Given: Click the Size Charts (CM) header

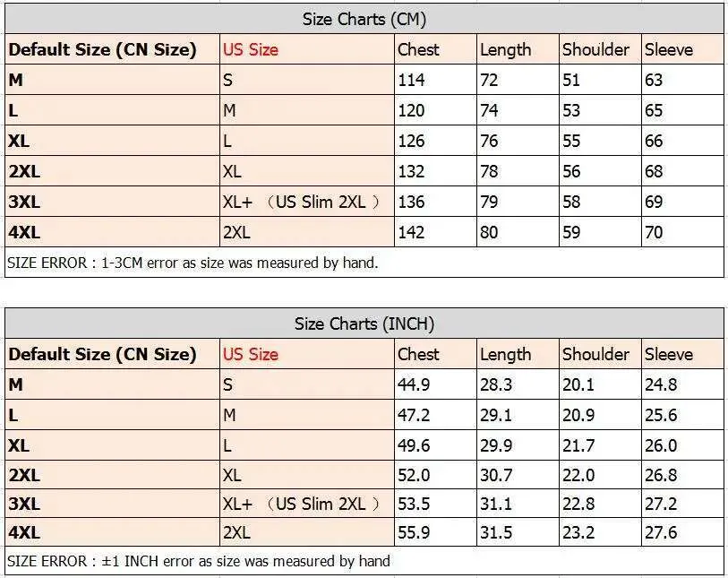Looking at the screenshot, I should (364, 20).
